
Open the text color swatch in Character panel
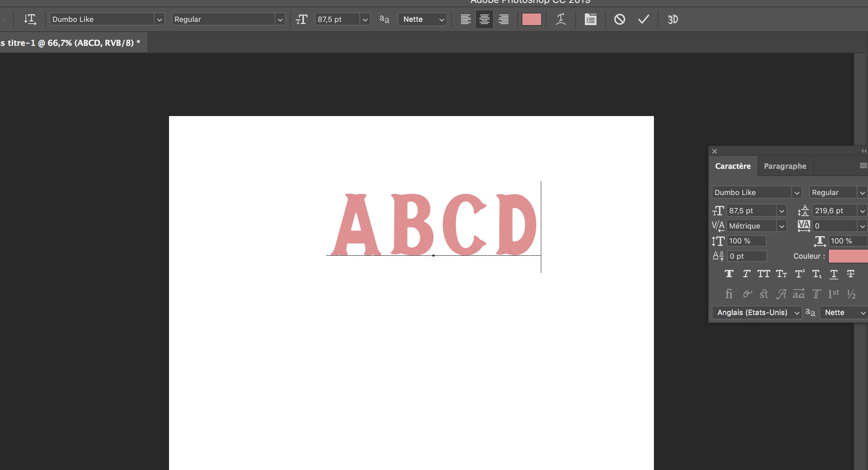(x=847, y=256)
